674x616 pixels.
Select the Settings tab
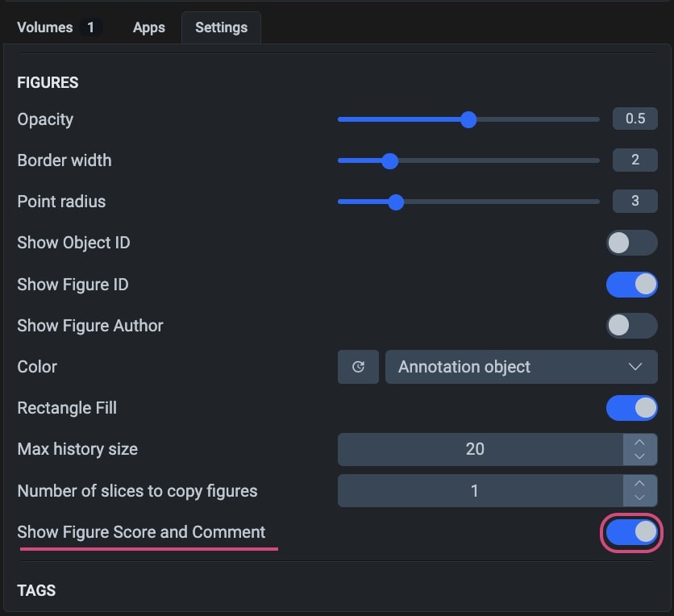tap(221, 27)
